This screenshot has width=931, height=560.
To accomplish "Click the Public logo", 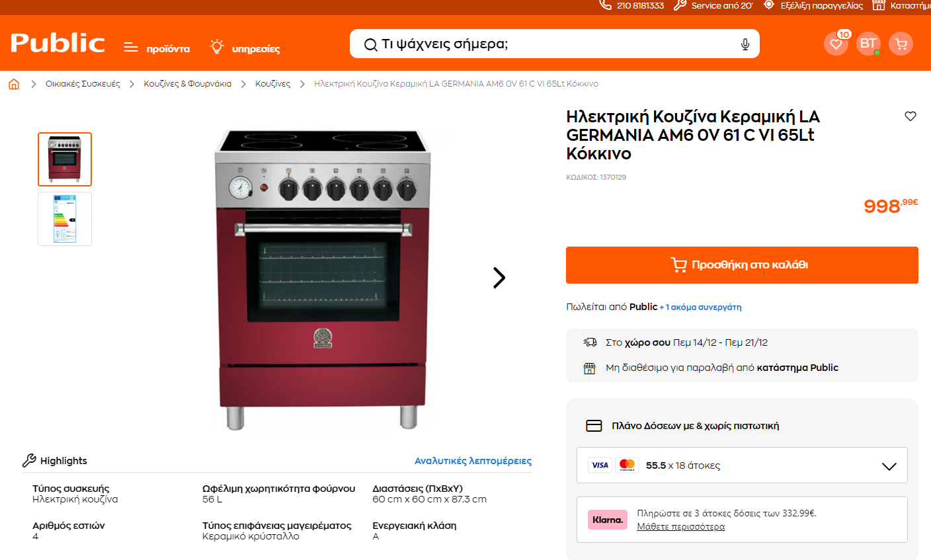I will point(58,43).
